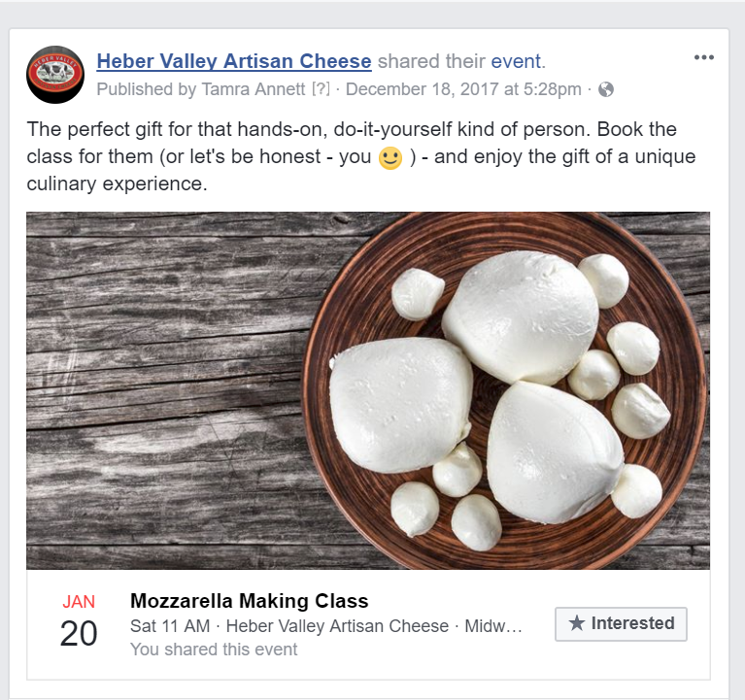Click the smiley face emoji in post

390,157
